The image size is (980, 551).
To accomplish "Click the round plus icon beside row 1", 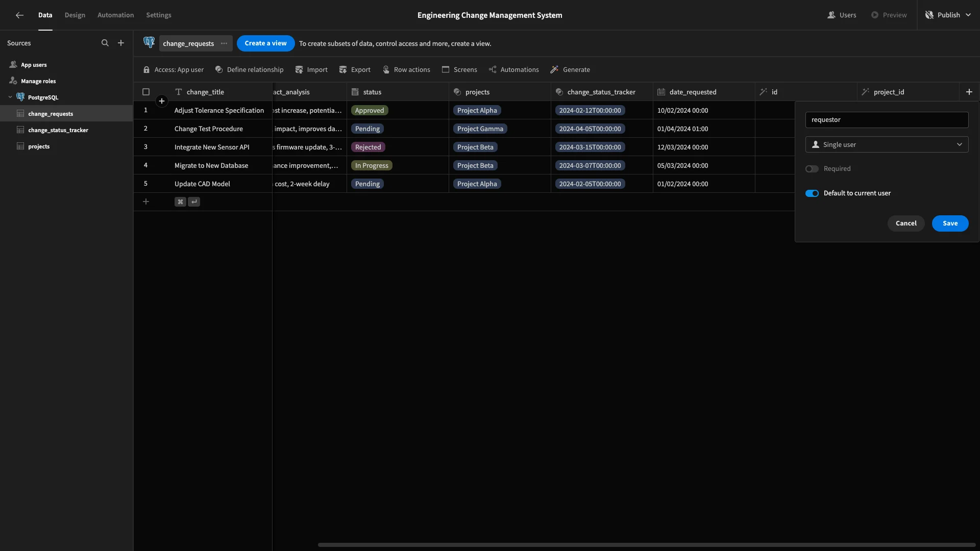I will click(162, 101).
